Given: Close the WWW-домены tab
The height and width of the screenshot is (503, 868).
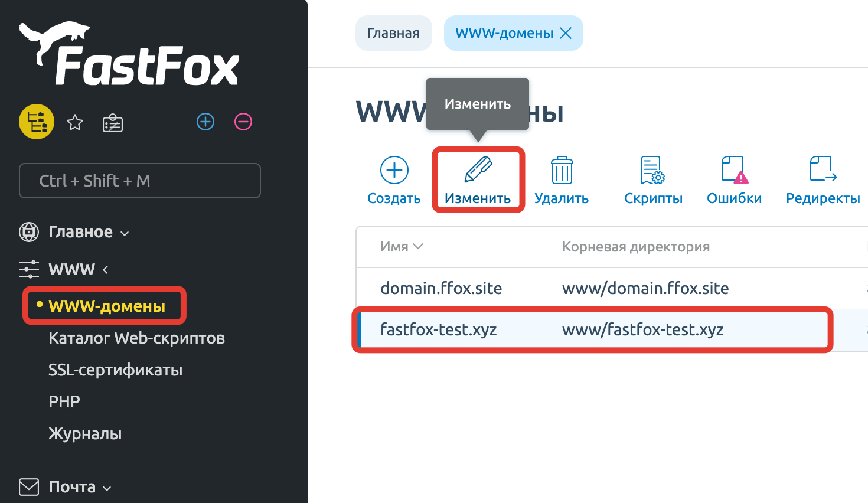Looking at the screenshot, I should 566,33.
